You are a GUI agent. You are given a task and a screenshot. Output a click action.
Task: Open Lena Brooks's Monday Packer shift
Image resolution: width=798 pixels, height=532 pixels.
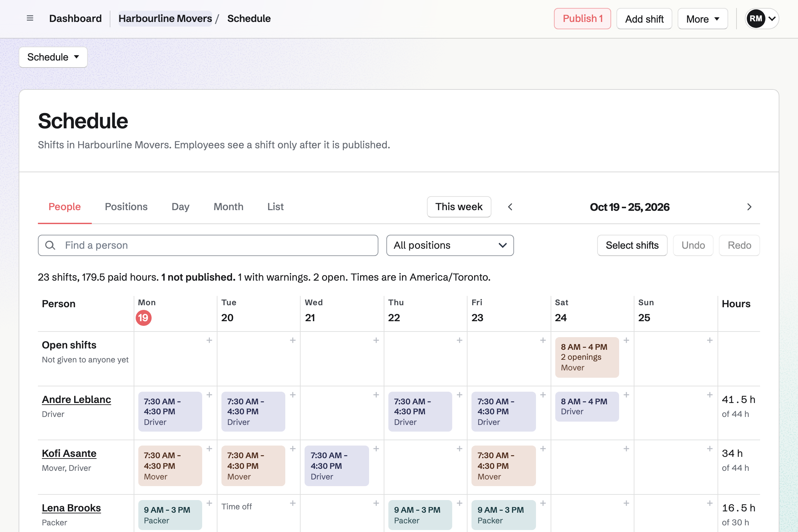click(x=170, y=515)
